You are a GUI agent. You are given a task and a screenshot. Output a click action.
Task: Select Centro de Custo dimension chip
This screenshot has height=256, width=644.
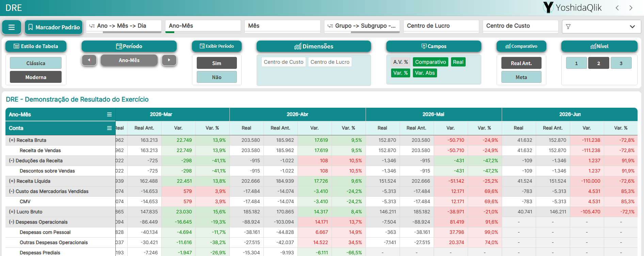[284, 62]
